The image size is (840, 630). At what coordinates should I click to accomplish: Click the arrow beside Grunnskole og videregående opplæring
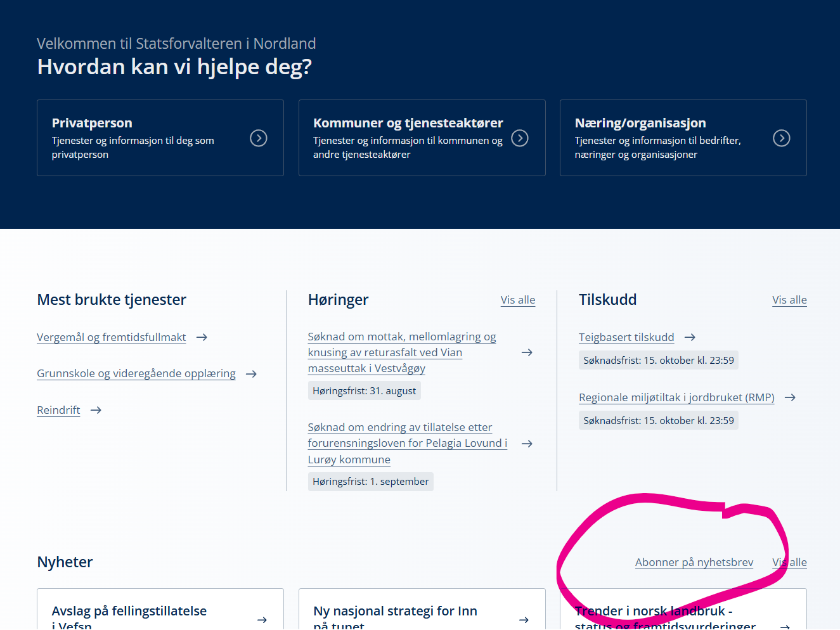coord(251,374)
